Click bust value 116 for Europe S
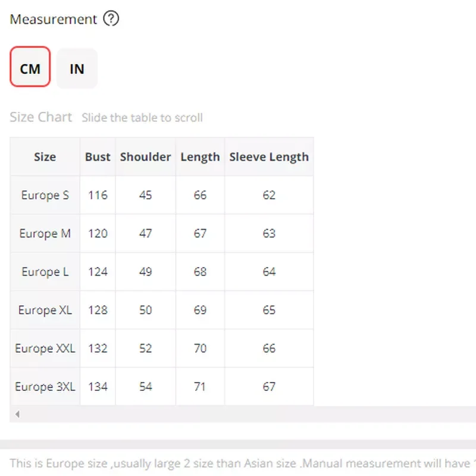The height and width of the screenshot is (476, 476). 98,195
